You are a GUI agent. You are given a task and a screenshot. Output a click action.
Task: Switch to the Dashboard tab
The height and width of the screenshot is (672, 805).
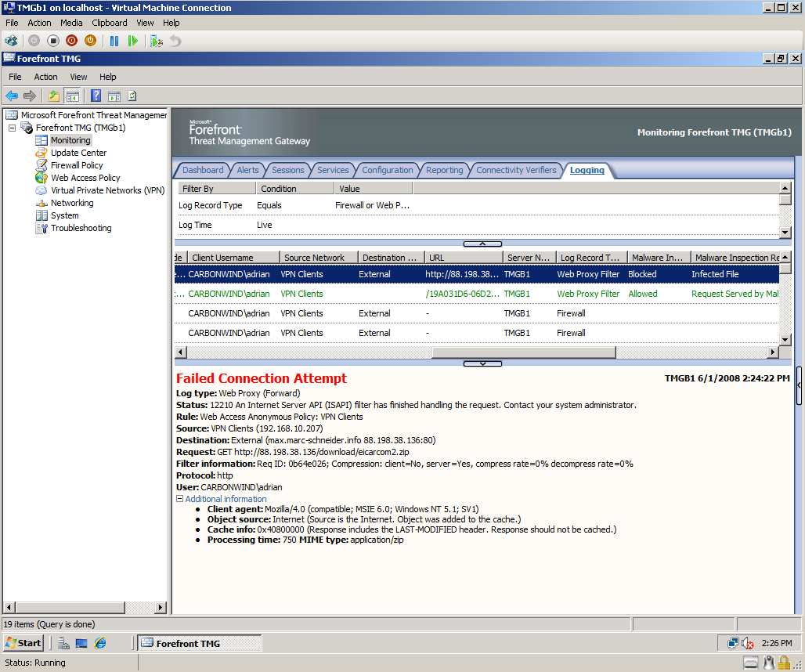point(203,170)
